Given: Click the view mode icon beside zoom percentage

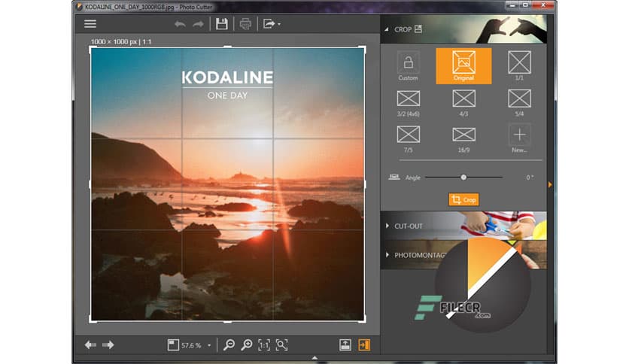Looking at the screenshot, I should (173, 344).
